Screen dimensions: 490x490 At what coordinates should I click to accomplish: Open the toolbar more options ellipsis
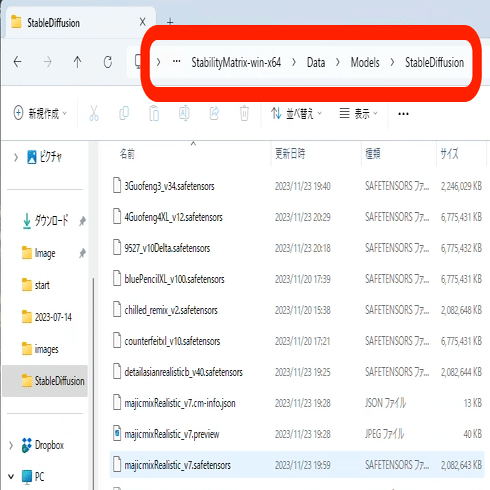[x=403, y=114]
